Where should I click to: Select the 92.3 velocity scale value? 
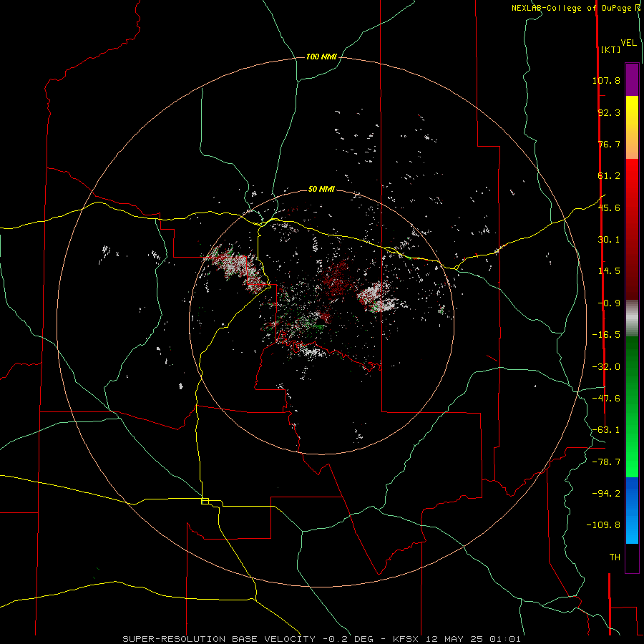[x=609, y=112]
